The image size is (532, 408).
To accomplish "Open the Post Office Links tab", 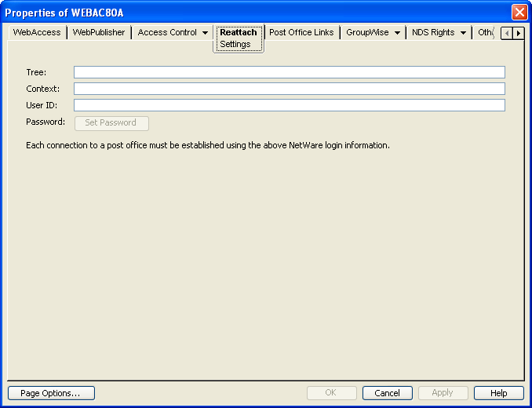I will coord(301,32).
